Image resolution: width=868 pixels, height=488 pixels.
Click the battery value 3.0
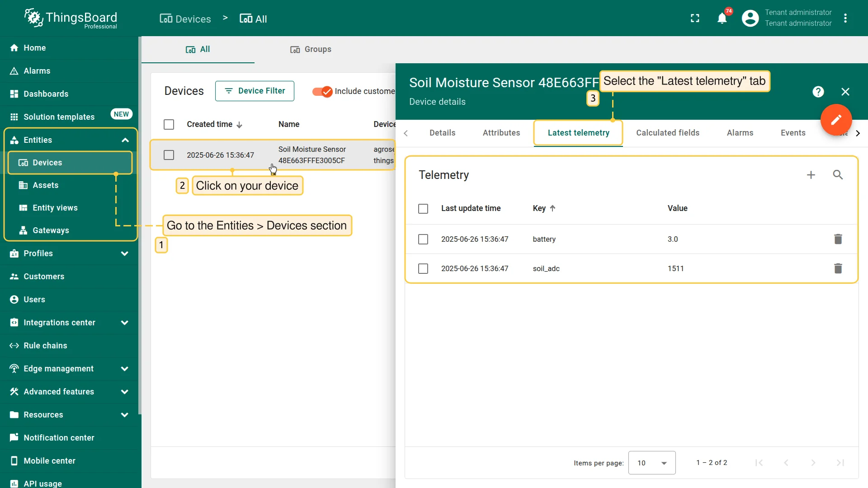click(673, 239)
